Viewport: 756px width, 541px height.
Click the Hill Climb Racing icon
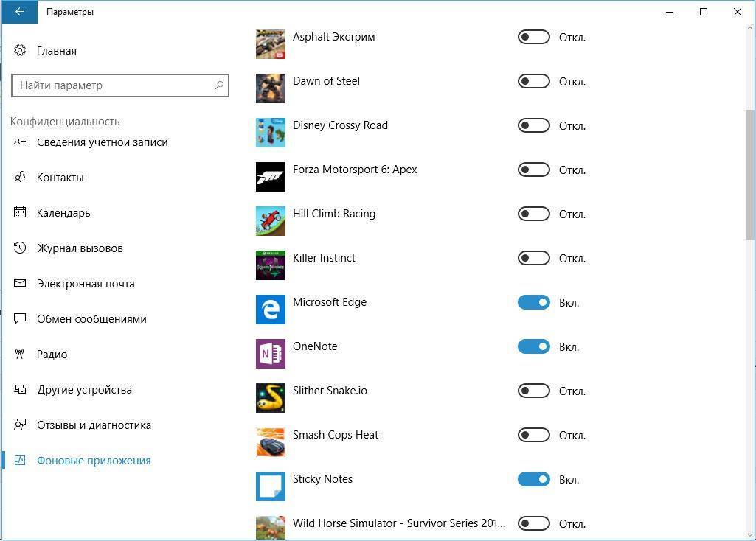(270, 221)
